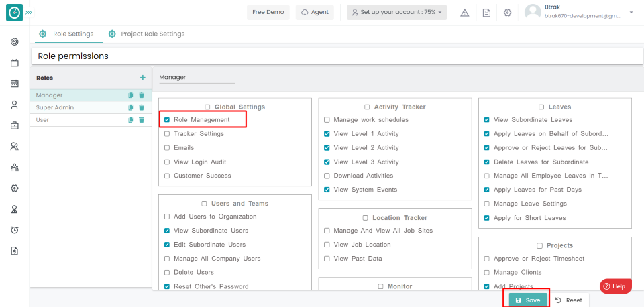Enable the Tracker Settings checkbox
Screen dimensions: 644x307
tap(167, 134)
